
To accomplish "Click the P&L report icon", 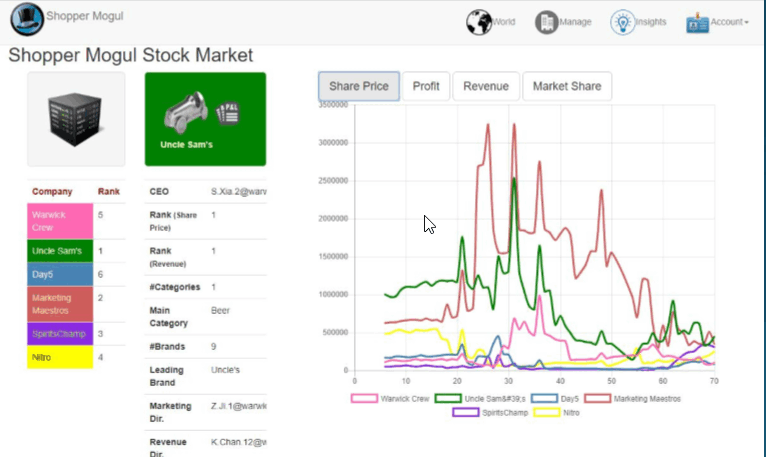I will coord(228,113).
